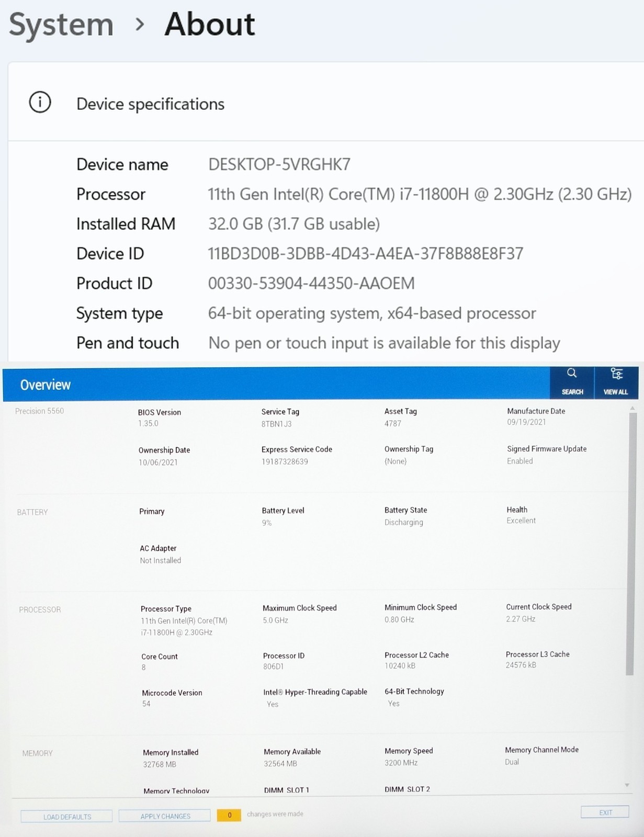Viewport: 644px width, 837px height.
Task: Click the yellow changes counter showing 0
Action: coord(229,815)
